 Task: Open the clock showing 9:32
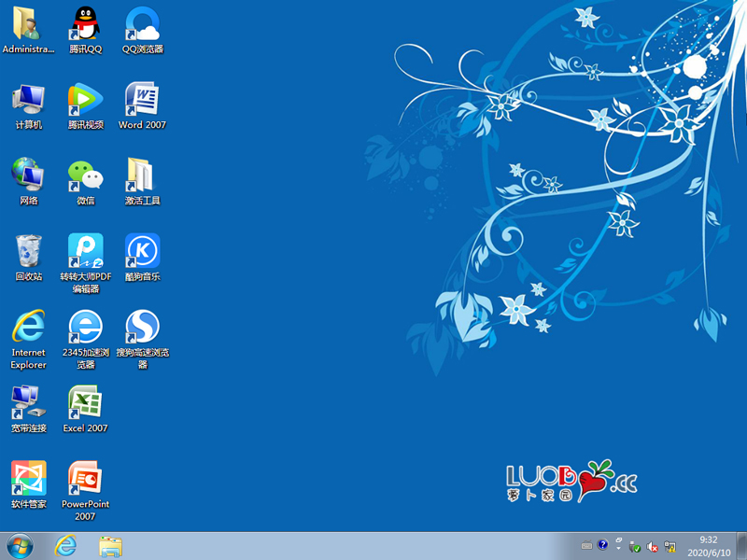point(709,546)
